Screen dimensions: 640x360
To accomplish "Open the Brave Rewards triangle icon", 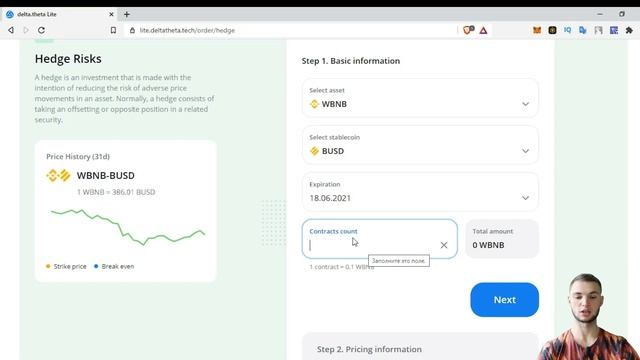I will point(483,30).
